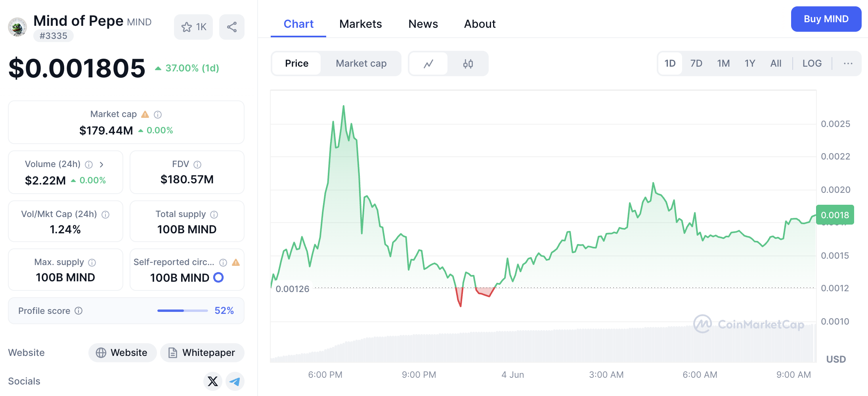Click the Buy MIND button
The image size is (868, 396).
(826, 19)
